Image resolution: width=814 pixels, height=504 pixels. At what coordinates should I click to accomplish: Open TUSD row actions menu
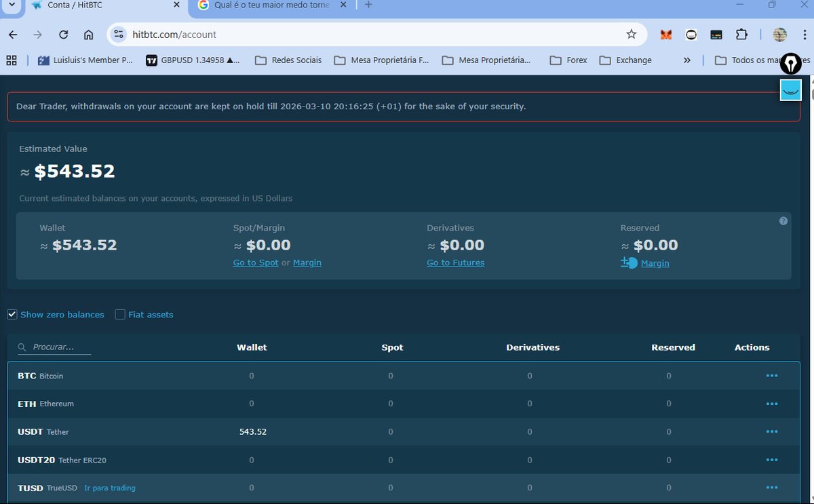coord(771,488)
